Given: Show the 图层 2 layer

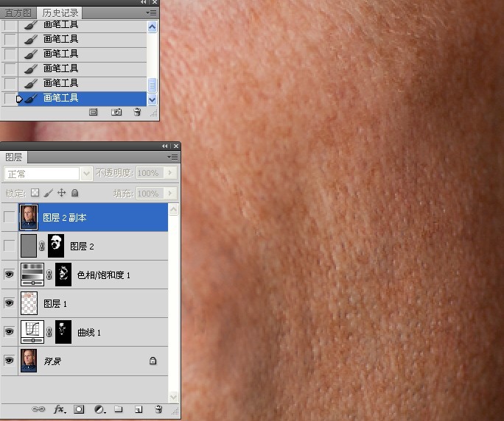Looking at the screenshot, I should click(9, 246).
